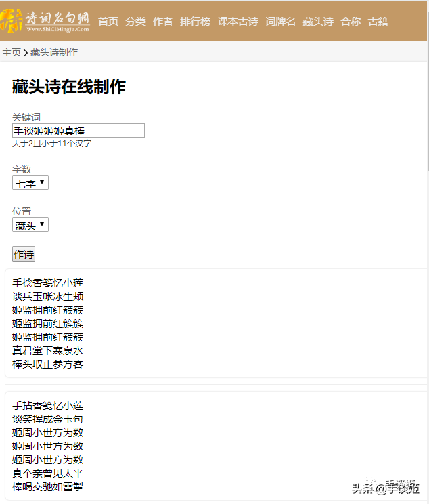This screenshot has width=429, height=504.
Task: Go to the 作者 page
Action: click(x=163, y=22)
